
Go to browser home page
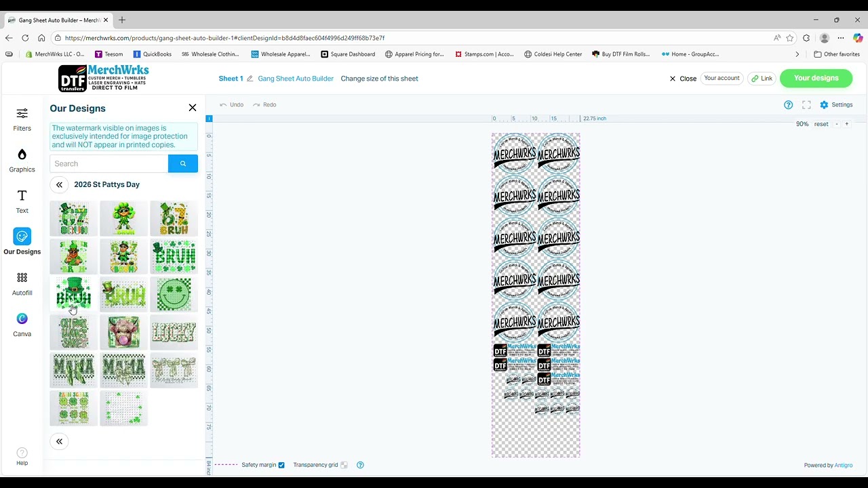point(41,38)
